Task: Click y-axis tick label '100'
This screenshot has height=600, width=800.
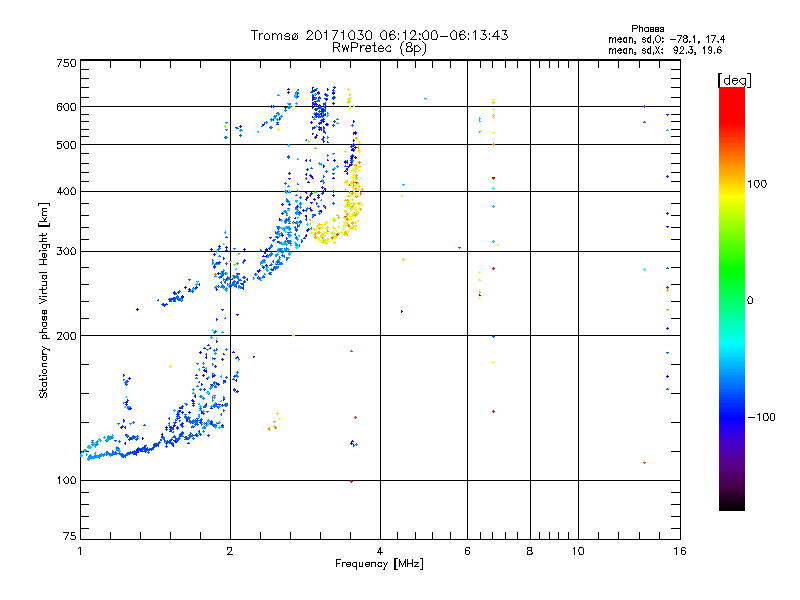Action: click(66, 480)
